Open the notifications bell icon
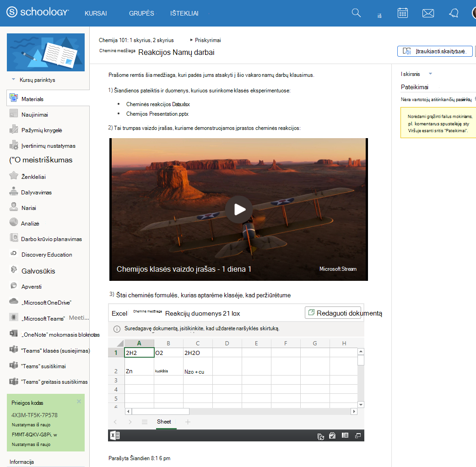The width and height of the screenshot is (476, 467). pyautogui.click(x=454, y=13)
